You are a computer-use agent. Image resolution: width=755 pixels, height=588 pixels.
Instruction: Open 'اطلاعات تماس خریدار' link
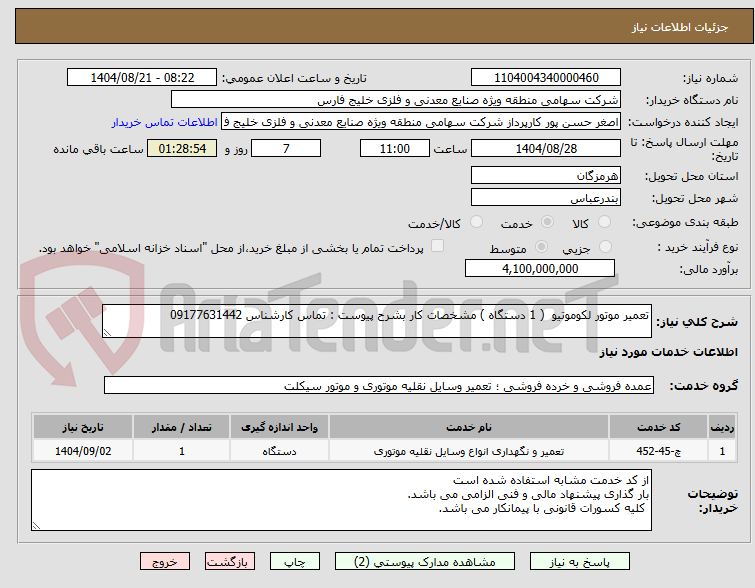click(x=165, y=122)
